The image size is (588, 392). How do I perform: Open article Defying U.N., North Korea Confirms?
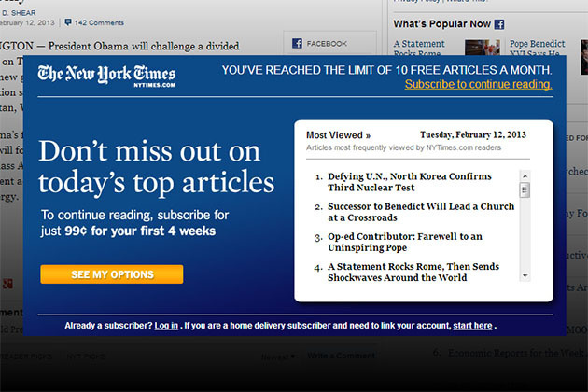point(409,182)
